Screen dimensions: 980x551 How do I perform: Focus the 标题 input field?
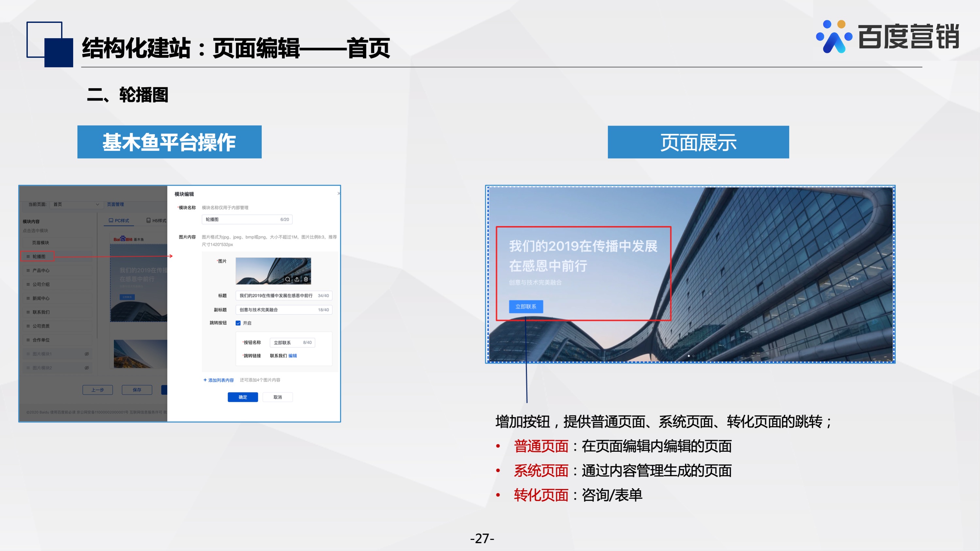click(284, 296)
